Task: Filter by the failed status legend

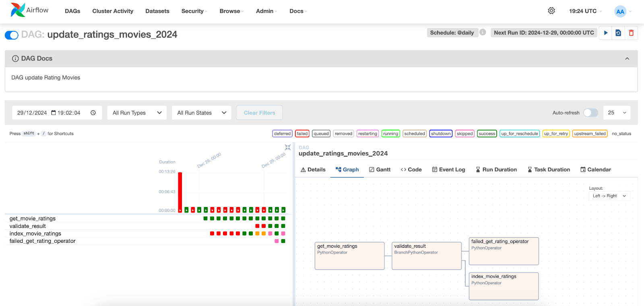Action: tap(302, 134)
